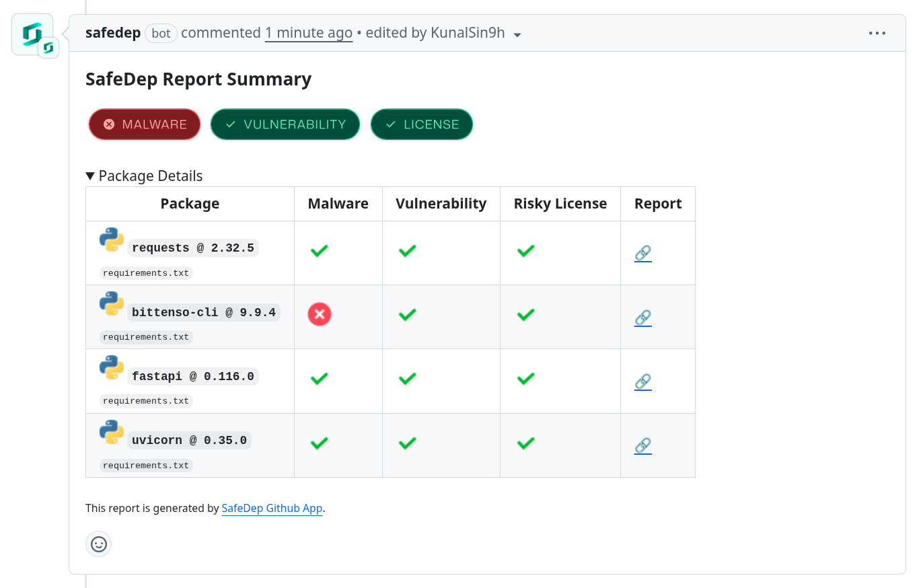The width and height of the screenshot is (923, 588).
Task: Select the 'bittenso-cli @ 9.9.4' package name
Action: (x=204, y=312)
